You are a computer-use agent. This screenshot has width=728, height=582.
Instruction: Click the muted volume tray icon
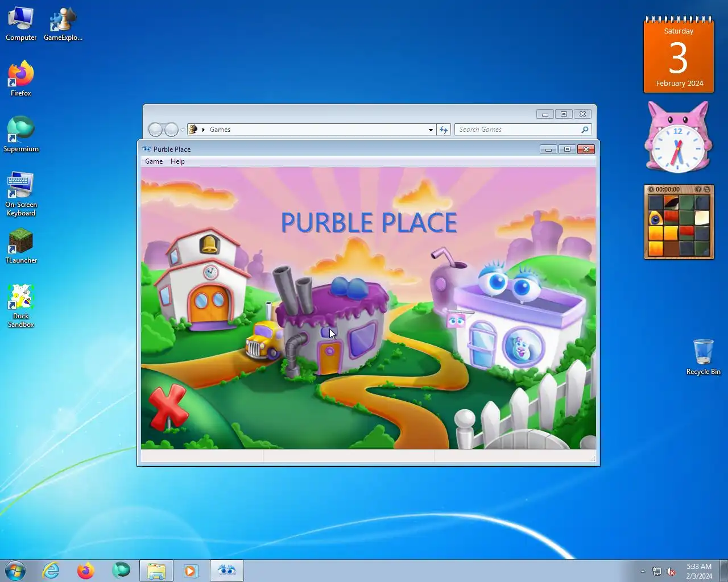pyautogui.click(x=671, y=571)
